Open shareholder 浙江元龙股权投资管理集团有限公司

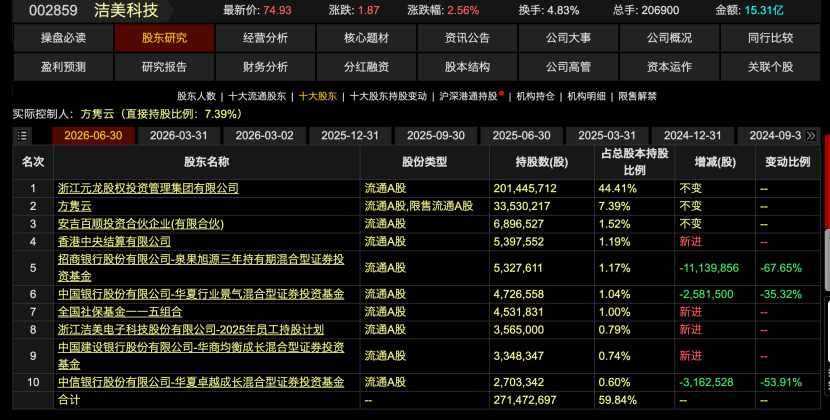click(x=148, y=189)
